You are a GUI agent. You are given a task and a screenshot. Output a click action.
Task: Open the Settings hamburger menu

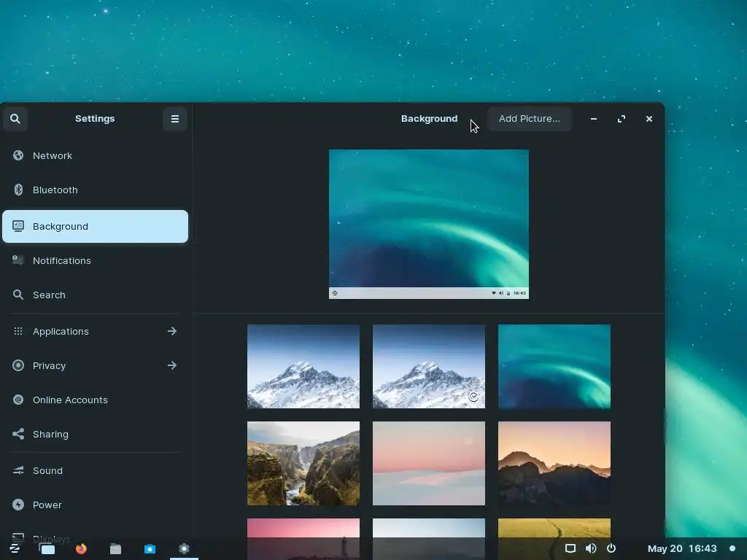[x=175, y=119]
